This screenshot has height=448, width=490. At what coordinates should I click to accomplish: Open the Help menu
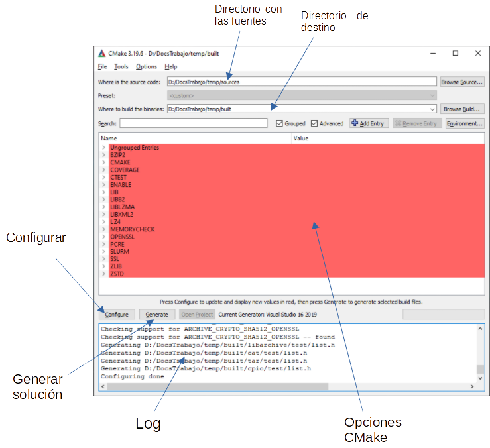pyautogui.click(x=171, y=66)
